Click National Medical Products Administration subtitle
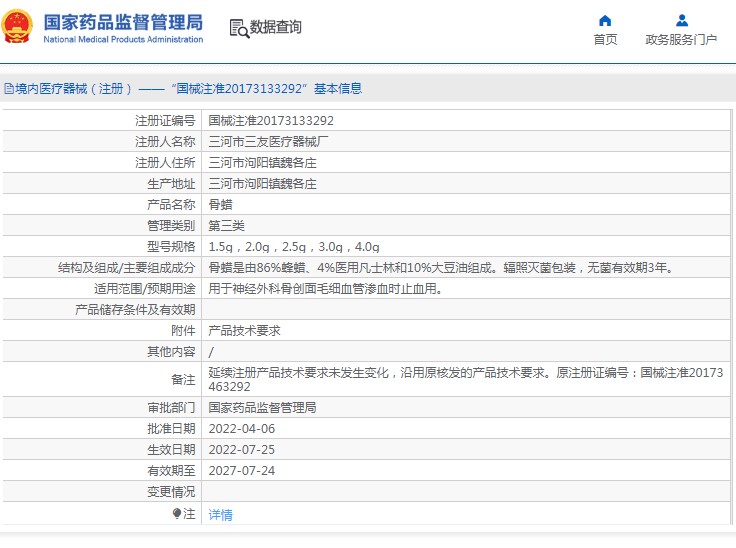736x548 pixels. (123, 39)
